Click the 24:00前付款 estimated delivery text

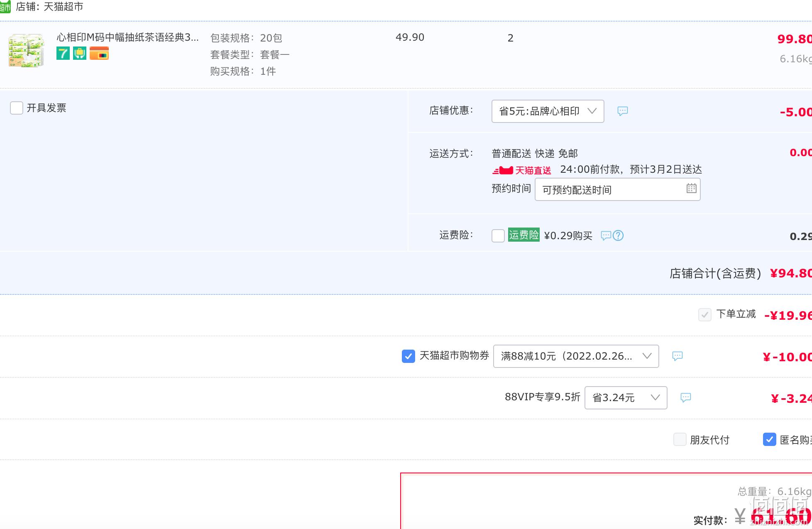coord(631,169)
